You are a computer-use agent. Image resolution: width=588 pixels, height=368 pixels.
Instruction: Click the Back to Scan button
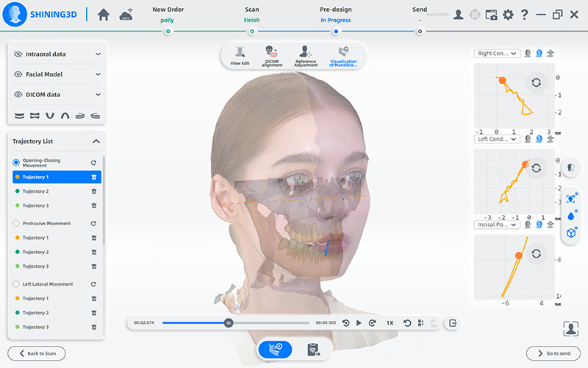pyautogui.click(x=36, y=353)
